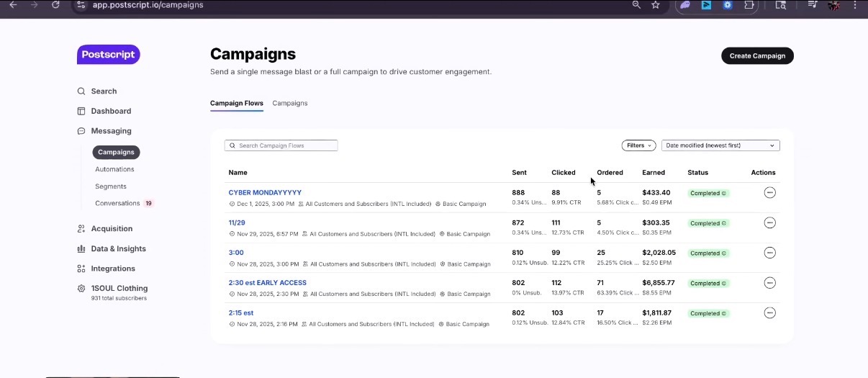Open the 11/29 campaign link
The height and width of the screenshot is (378, 868).
[x=237, y=223]
